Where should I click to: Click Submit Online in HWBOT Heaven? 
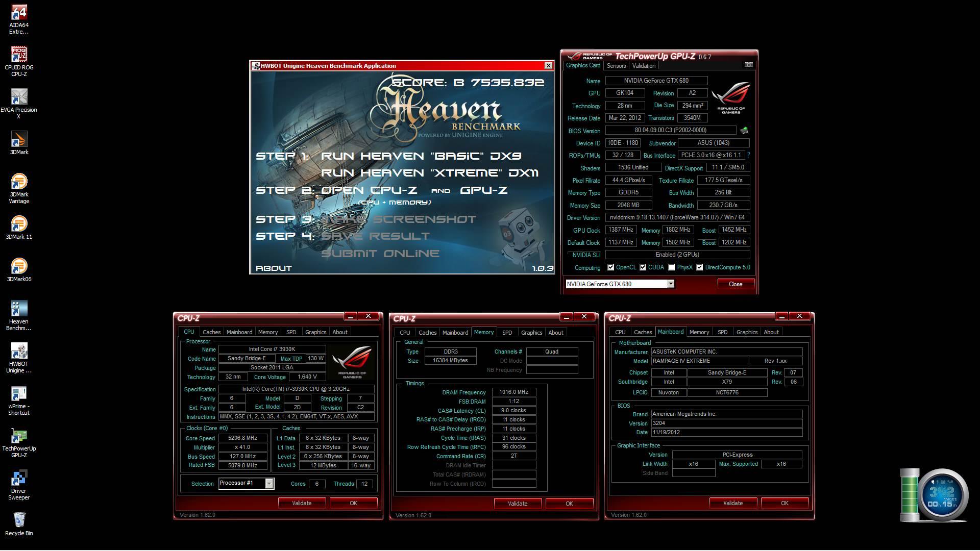[380, 254]
